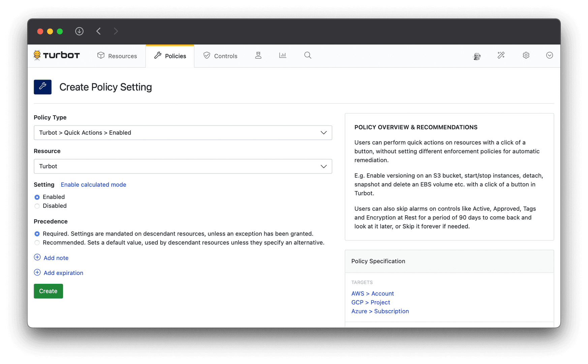Open the user profile avatar
The width and height of the screenshot is (588, 364).
click(x=477, y=56)
